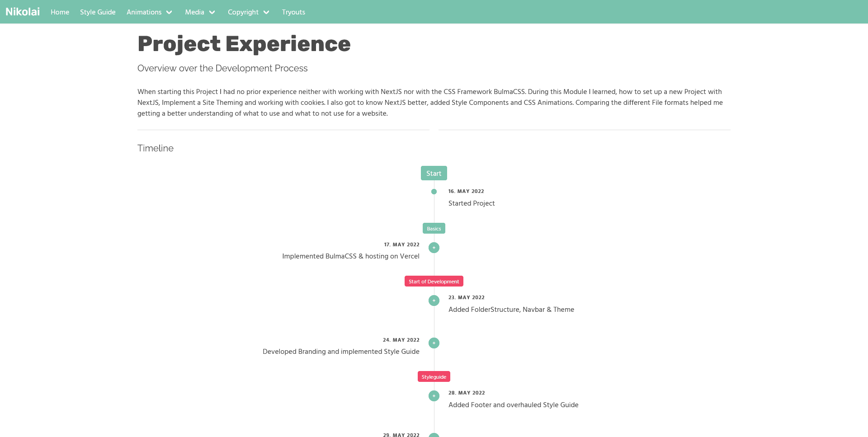868x437 pixels.
Task: Click the red Styleguide timeline tag
Action: coord(434,376)
